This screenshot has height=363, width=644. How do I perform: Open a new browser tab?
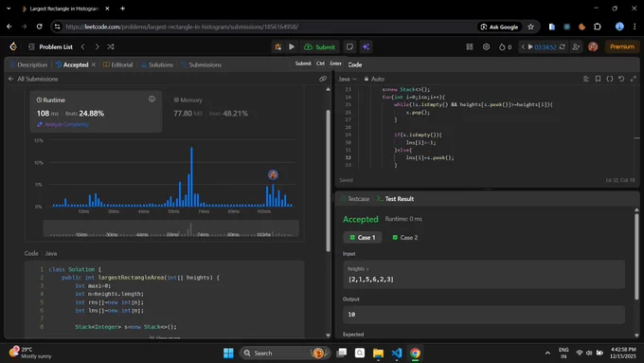pos(122,9)
